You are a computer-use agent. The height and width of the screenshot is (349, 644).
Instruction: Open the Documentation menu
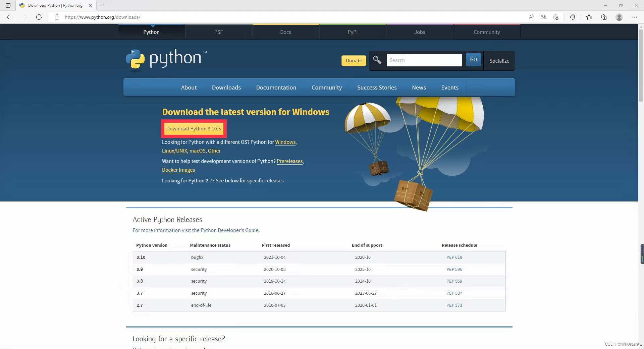point(276,88)
